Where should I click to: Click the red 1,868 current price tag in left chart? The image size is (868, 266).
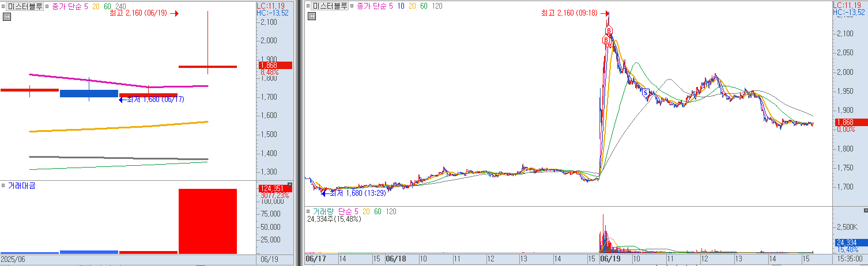[274, 65]
